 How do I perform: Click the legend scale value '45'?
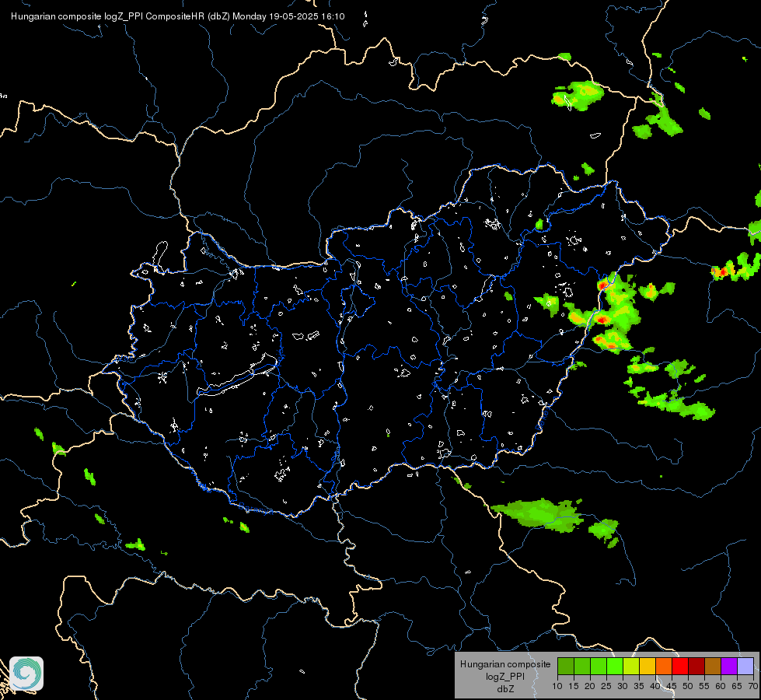(x=671, y=686)
